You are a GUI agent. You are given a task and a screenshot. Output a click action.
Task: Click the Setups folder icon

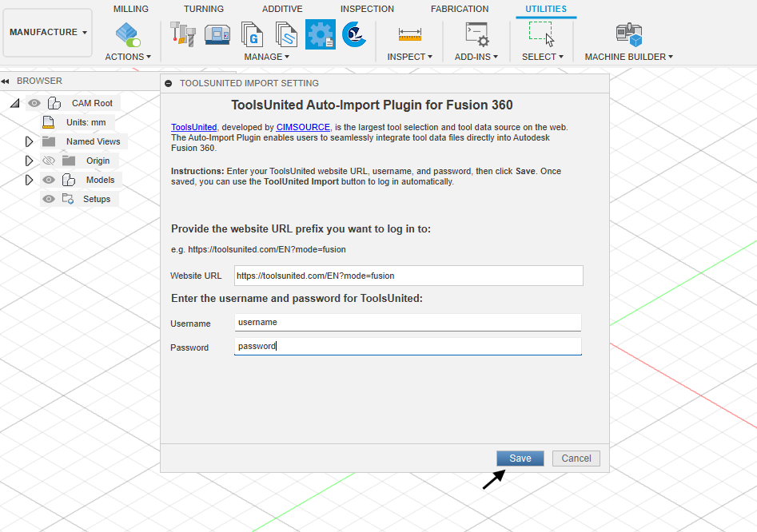[x=68, y=199]
